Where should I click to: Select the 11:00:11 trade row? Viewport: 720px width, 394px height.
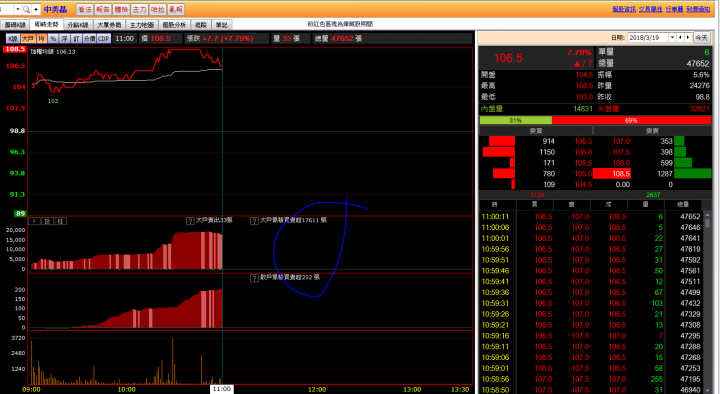click(x=591, y=216)
